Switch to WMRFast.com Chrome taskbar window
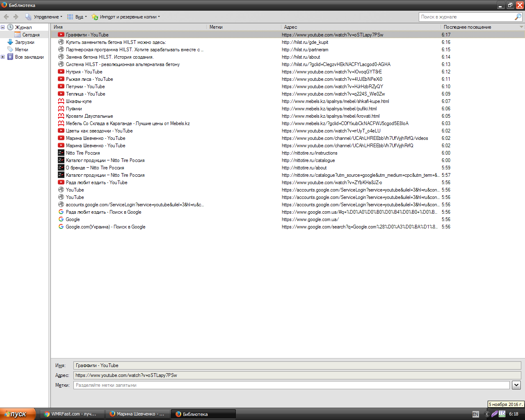 click(x=73, y=414)
